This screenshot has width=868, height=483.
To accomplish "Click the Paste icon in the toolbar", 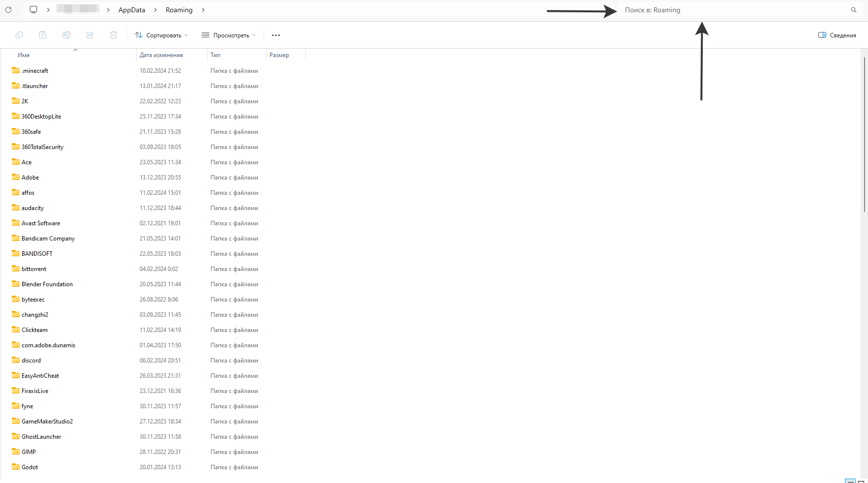I will (x=43, y=35).
